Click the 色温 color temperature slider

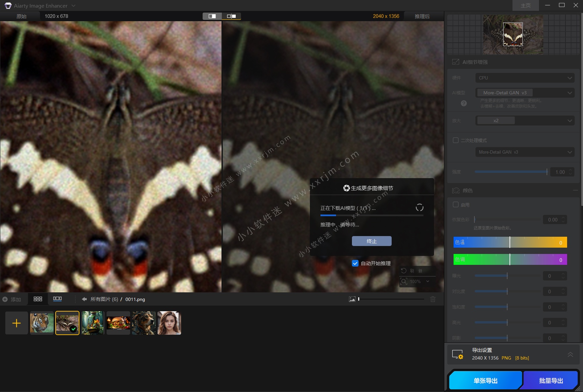click(x=510, y=242)
